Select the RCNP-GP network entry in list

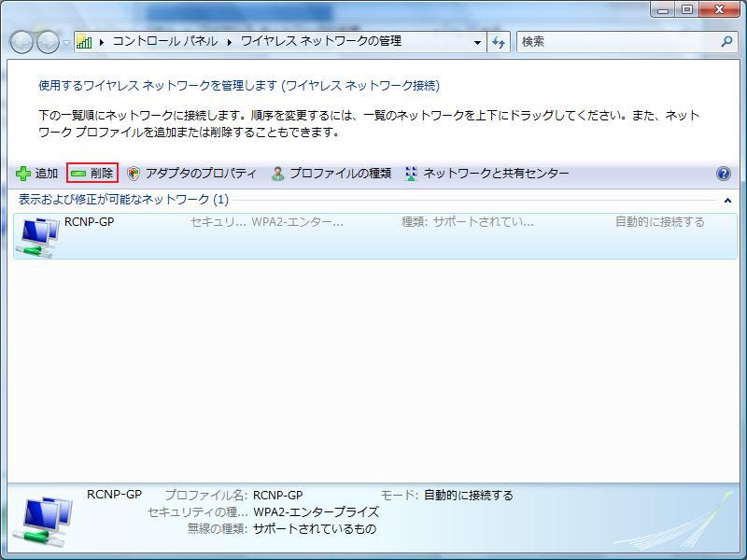(373, 235)
